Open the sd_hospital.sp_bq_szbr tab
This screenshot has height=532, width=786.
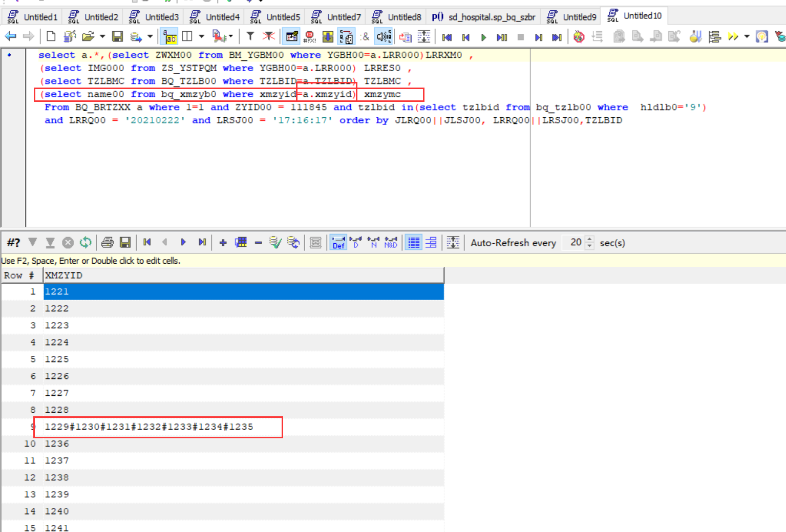(x=484, y=17)
